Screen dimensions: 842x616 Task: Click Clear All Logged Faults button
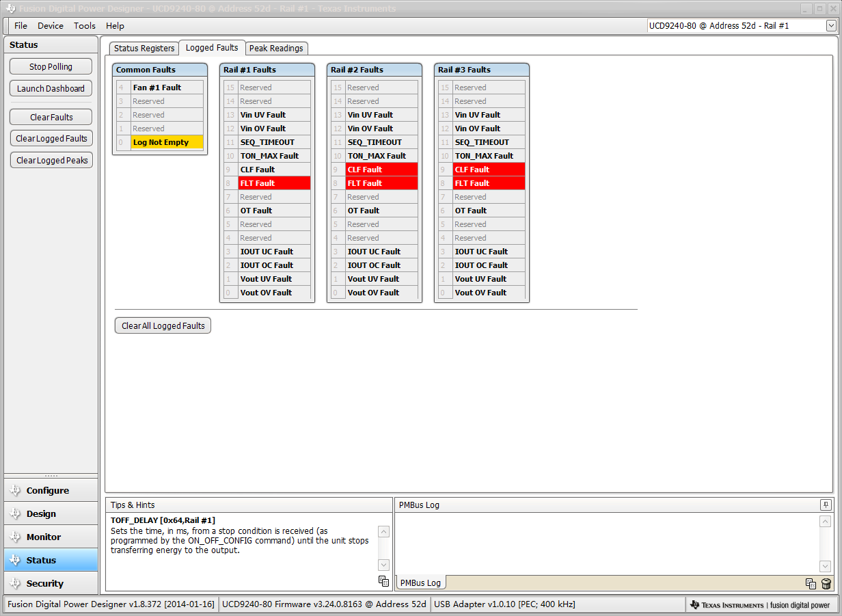click(163, 326)
